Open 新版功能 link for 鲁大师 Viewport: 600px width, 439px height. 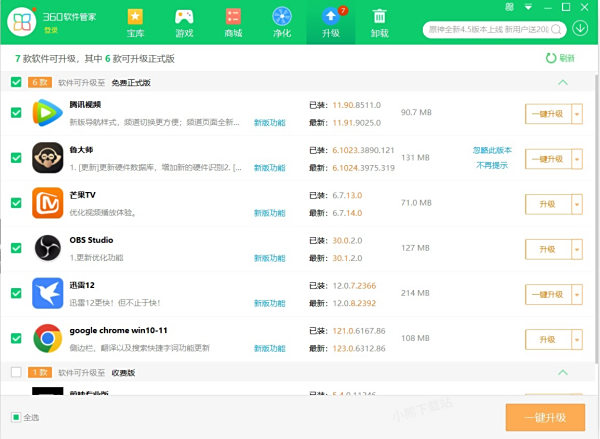coord(270,168)
